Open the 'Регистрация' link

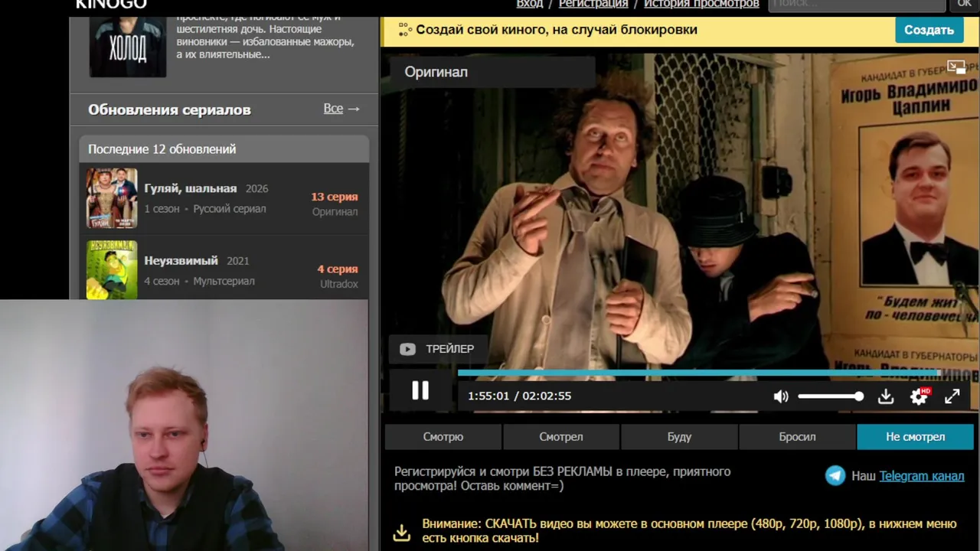pyautogui.click(x=593, y=4)
